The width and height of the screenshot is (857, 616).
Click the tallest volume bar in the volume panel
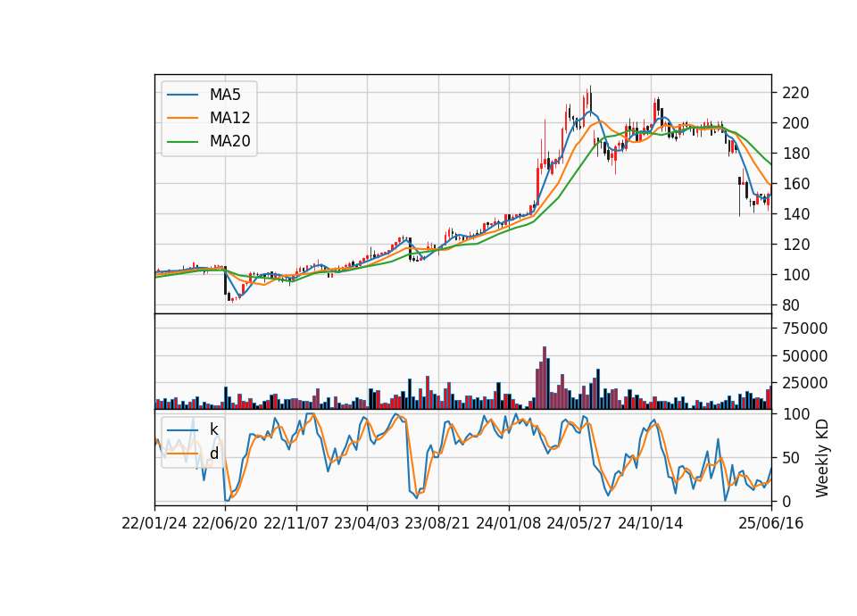point(545,378)
